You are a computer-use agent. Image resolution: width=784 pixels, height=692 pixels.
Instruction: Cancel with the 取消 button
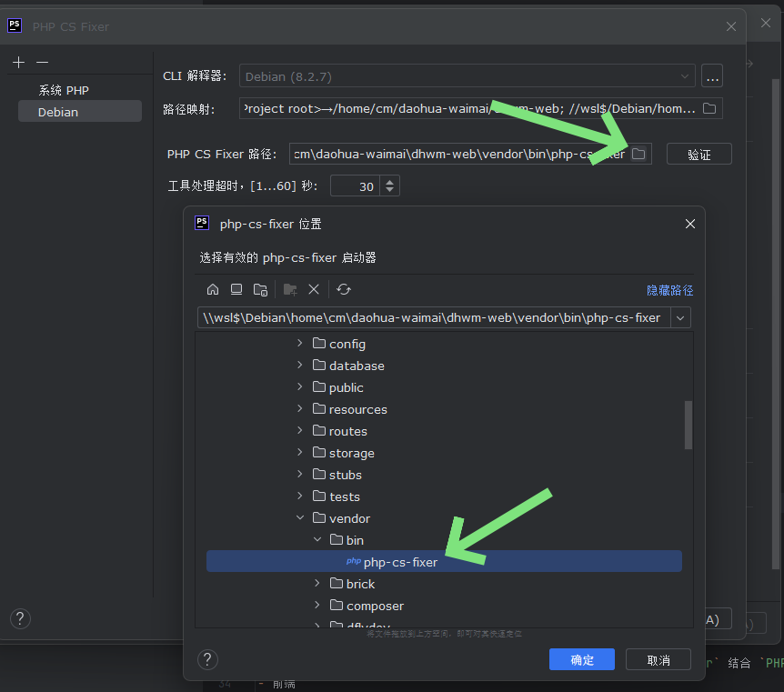(x=658, y=659)
